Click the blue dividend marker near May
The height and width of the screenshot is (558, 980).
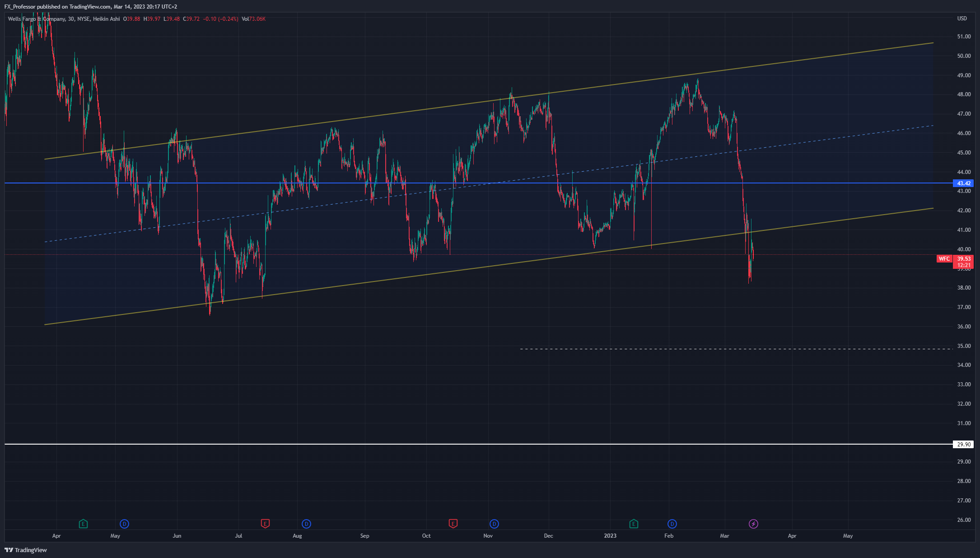click(x=124, y=524)
